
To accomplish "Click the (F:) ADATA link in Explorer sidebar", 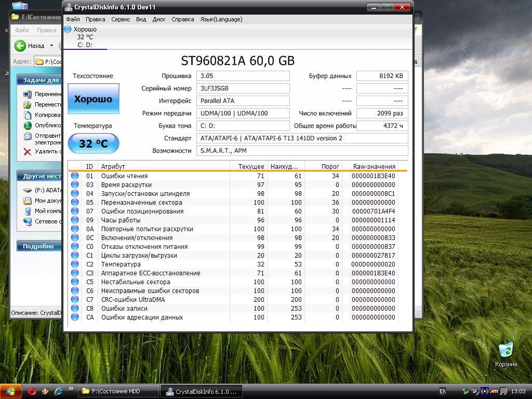I will 42,190.
